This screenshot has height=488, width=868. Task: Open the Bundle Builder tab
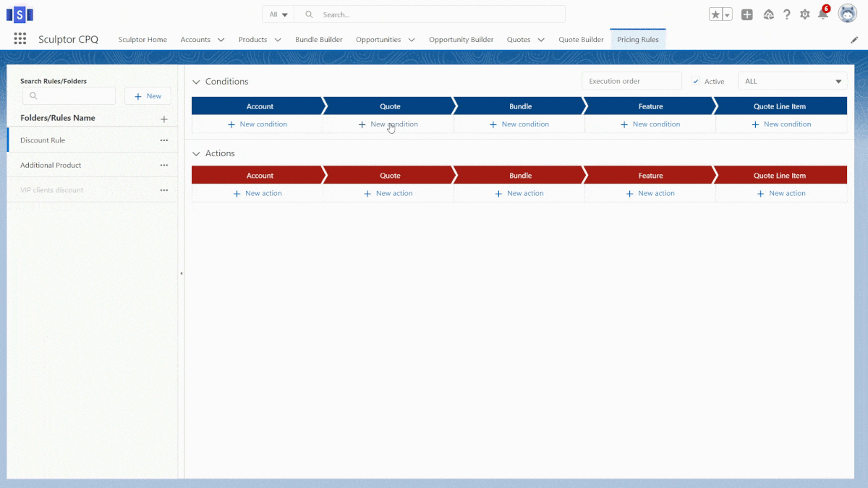(319, 40)
